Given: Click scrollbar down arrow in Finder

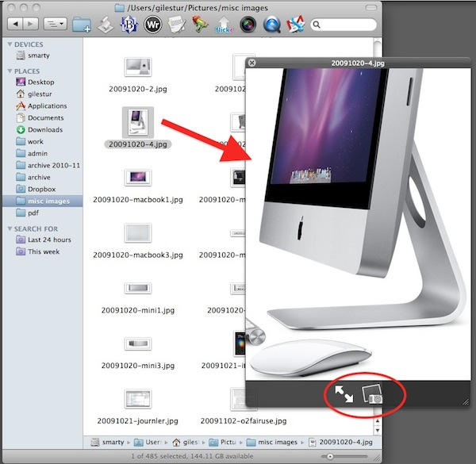Looking at the screenshot, I should 378,430.
